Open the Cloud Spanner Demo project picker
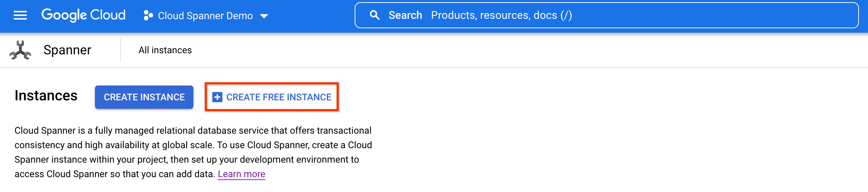 click(205, 16)
